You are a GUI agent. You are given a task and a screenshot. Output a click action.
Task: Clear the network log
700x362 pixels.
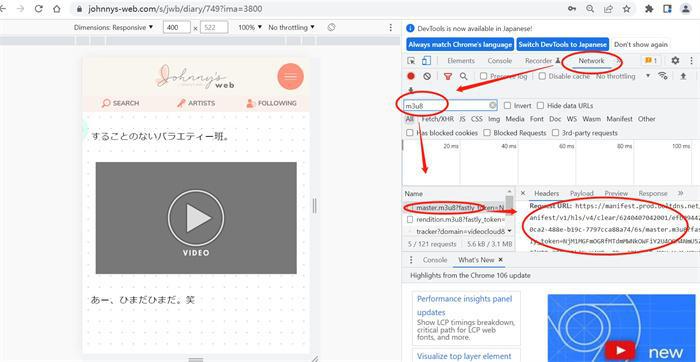tap(427, 76)
